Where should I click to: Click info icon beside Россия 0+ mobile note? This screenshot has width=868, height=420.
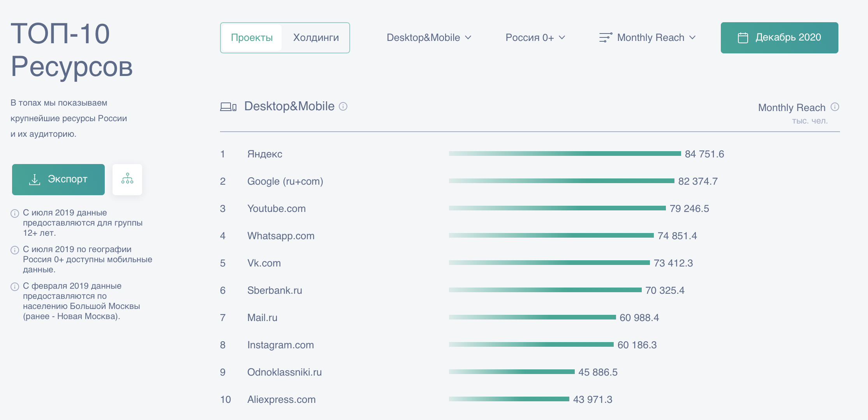click(x=15, y=250)
